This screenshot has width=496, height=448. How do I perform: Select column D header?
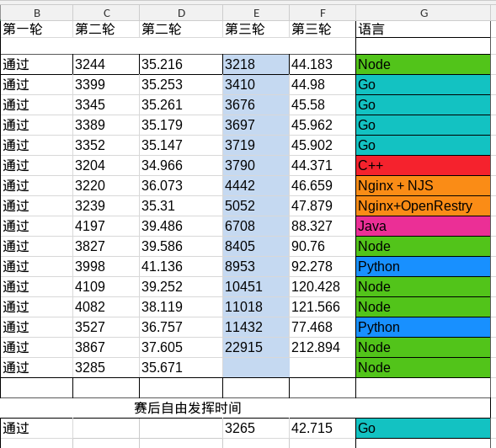(x=181, y=13)
